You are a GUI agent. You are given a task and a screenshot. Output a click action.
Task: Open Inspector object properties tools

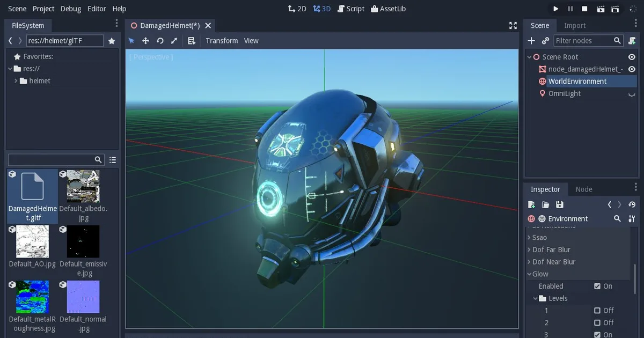tap(632, 219)
